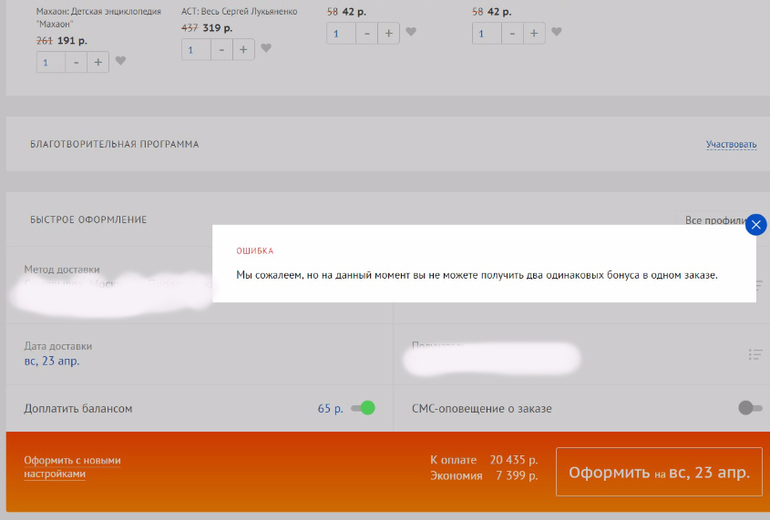Open the list icon beside the blurred address
Image resolution: width=770 pixels, height=520 pixels.
click(755, 354)
